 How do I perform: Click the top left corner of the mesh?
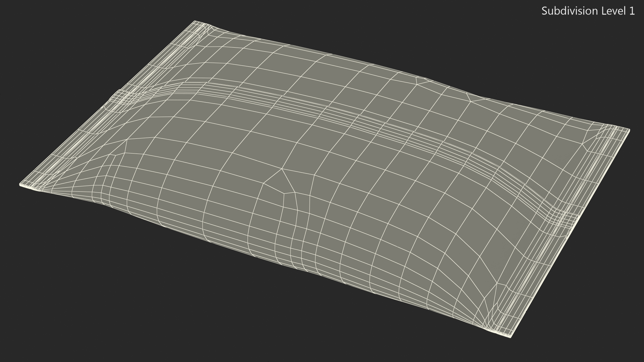point(195,22)
